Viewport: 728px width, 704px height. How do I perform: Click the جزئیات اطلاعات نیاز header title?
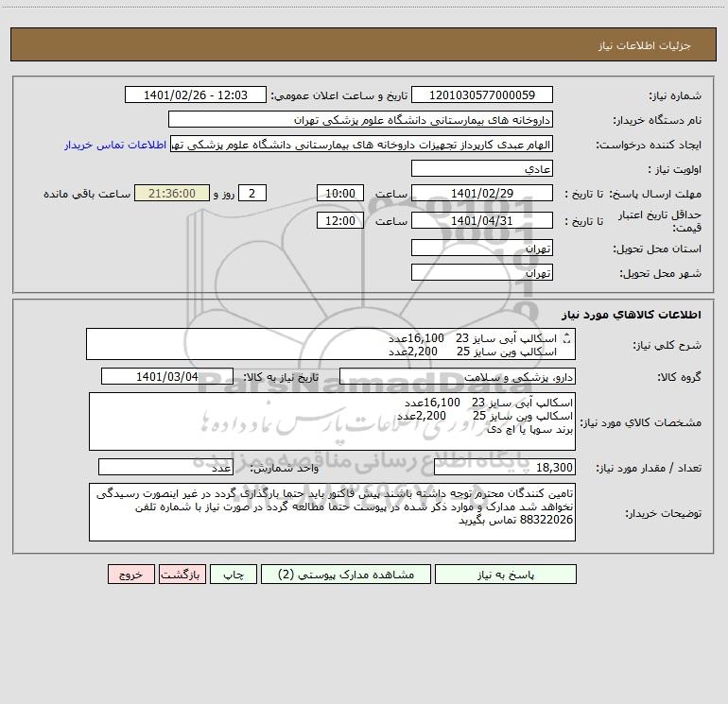coord(645,45)
